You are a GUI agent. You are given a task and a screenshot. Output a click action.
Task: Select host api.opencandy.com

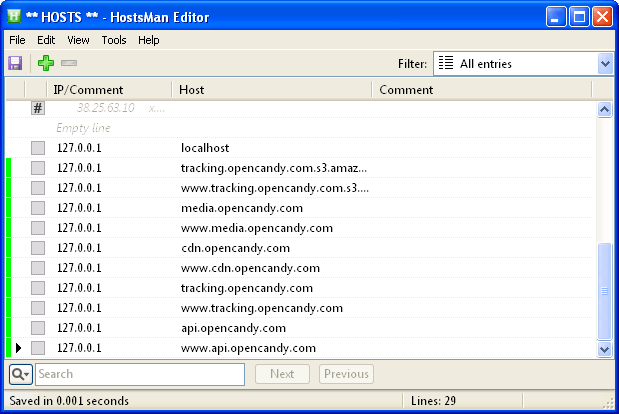click(233, 328)
